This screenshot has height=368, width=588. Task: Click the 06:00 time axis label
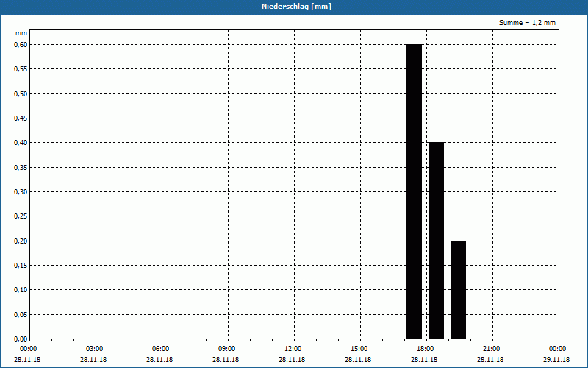[x=162, y=349]
